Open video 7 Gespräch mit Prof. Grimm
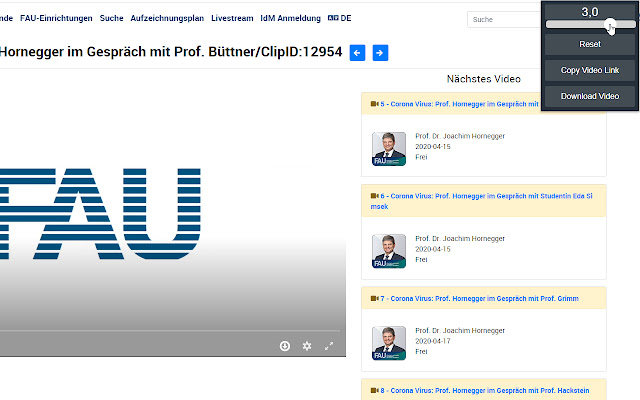 coord(479,298)
